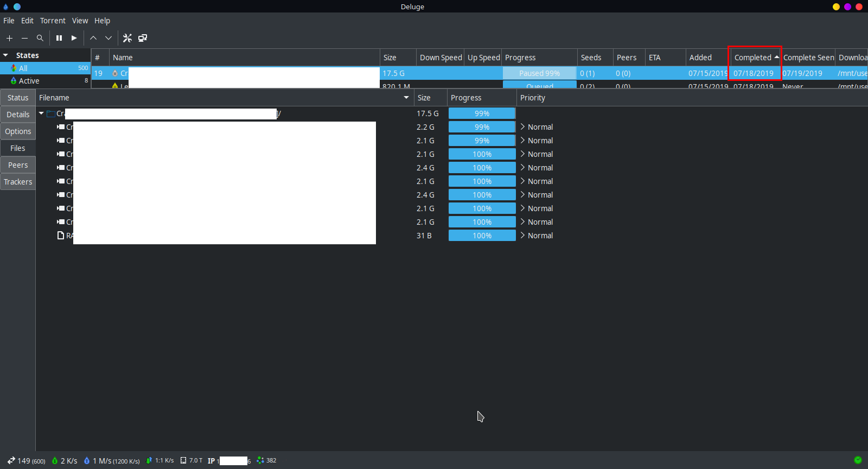868x469 pixels.
Task: Click the document icon of 31 B file
Action: coord(61,236)
